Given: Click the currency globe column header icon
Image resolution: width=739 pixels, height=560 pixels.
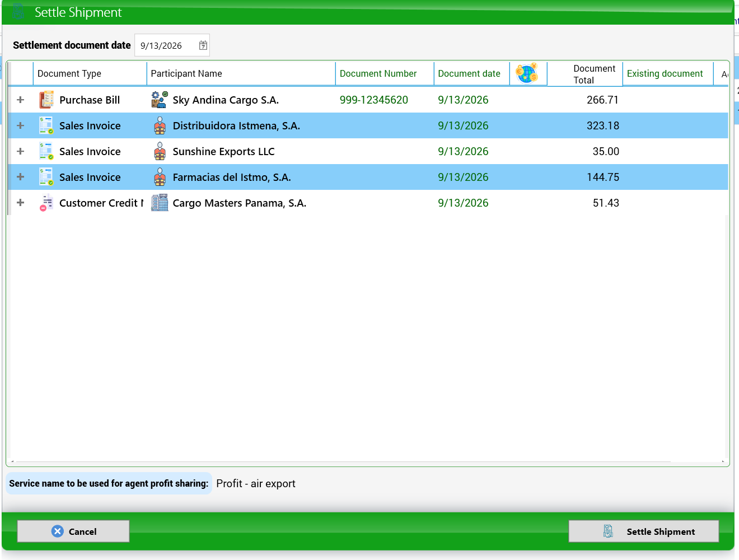Looking at the screenshot, I should [x=527, y=73].
